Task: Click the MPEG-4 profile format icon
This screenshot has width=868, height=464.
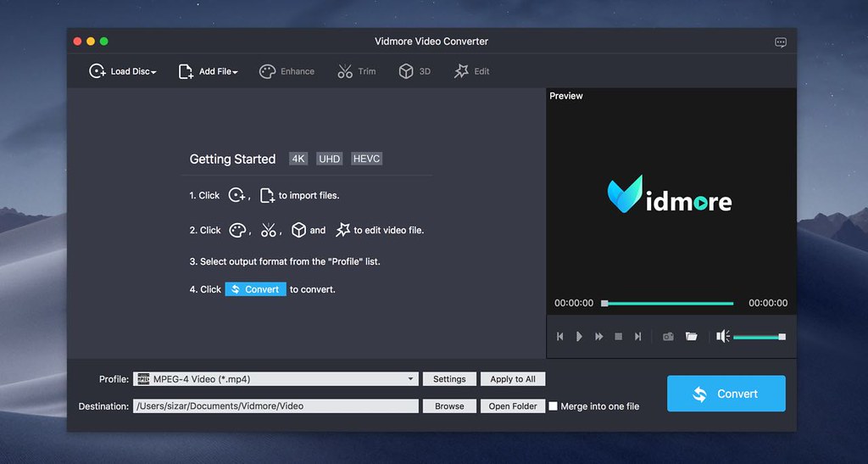Action: 143,379
